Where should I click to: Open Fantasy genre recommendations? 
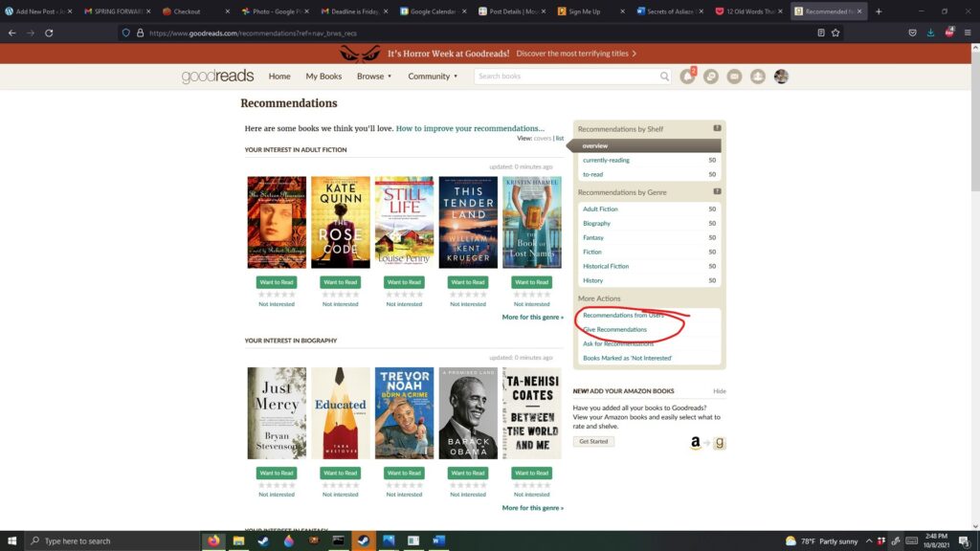(593, 237)
